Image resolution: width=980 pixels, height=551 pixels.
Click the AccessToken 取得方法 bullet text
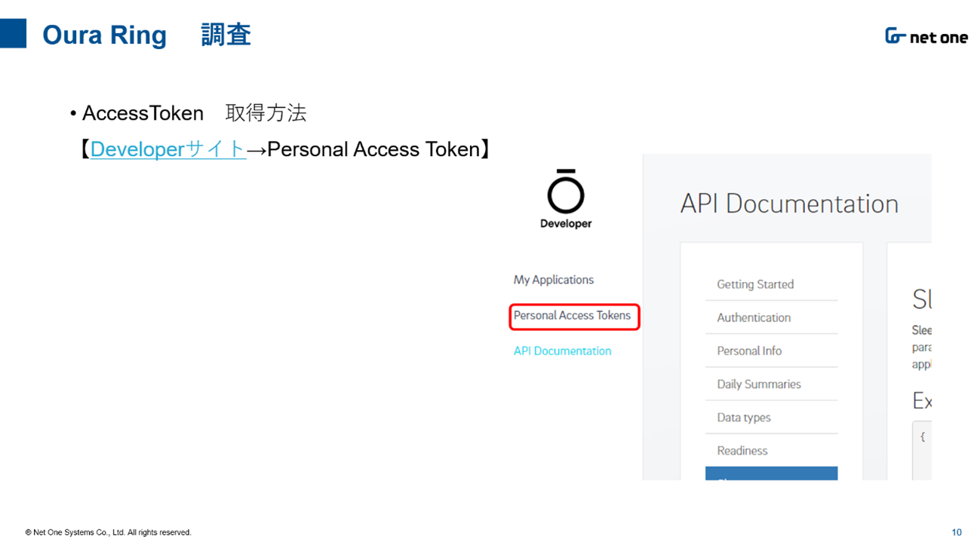194,113
